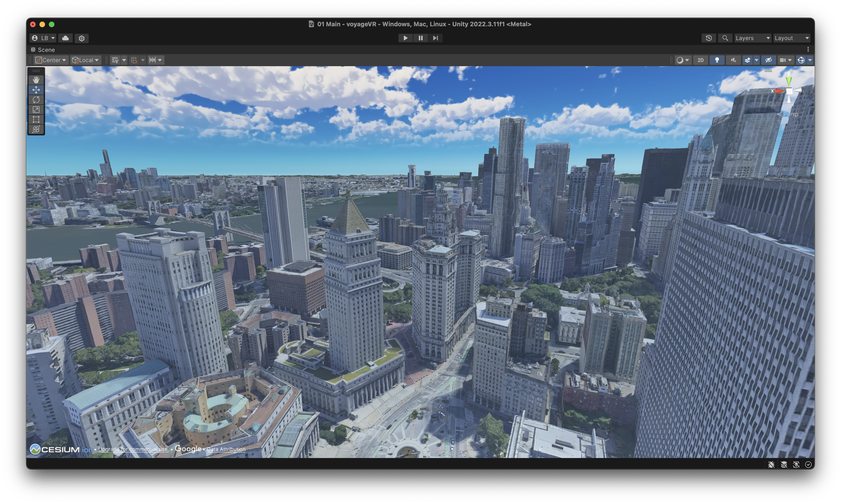
Task: Expand the draw mode dropdown arrow
Action: coord(687,60)
